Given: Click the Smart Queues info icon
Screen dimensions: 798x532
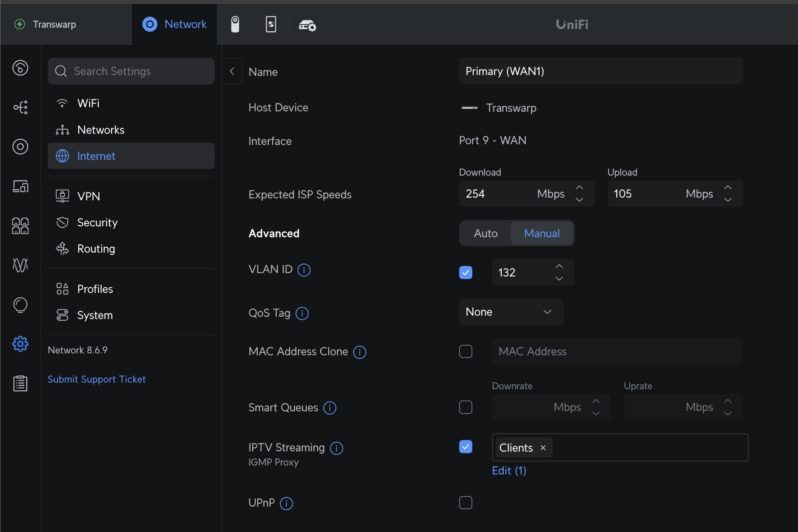Looking at the screenshot, I should click(x=330, y=408).
